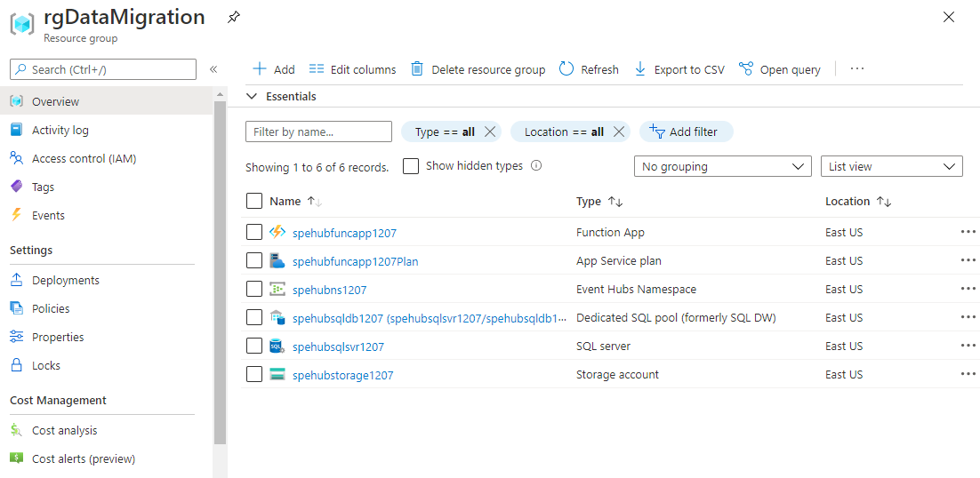Open context menu ellipsis for spehubstorage1207 row

coord(968,374)
